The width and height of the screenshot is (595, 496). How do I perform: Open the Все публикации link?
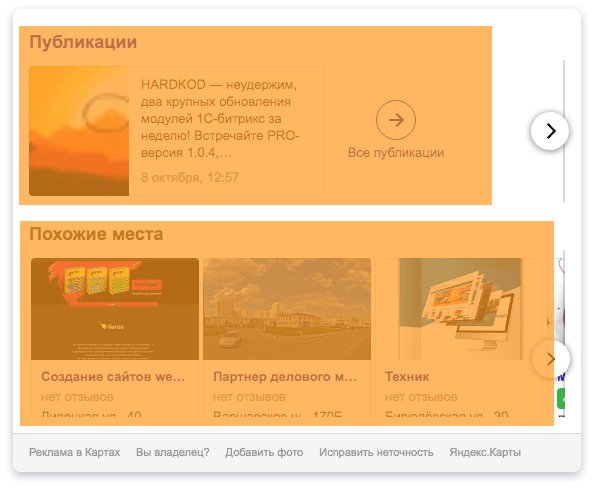(x=396, y=153)
